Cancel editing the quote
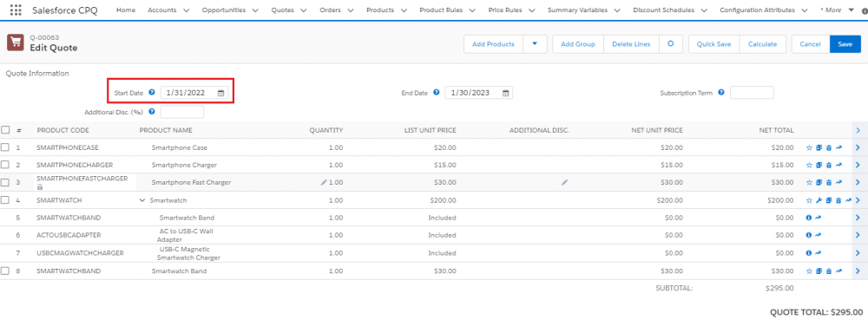This screenshot has height=326, width=868. point(811,44)
